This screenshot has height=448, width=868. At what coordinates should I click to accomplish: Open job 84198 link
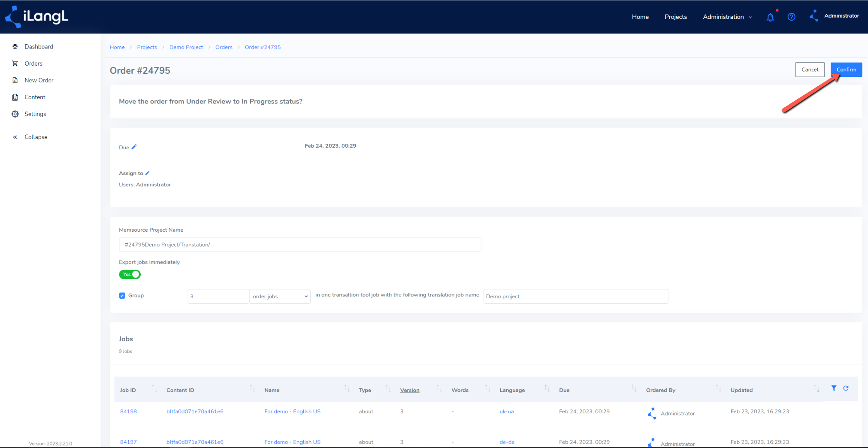[x=128, y=411]
